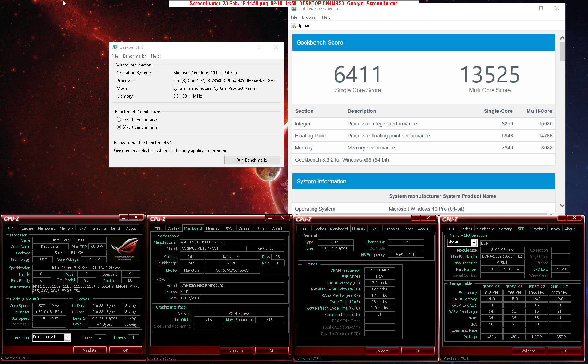The height and width of the screenshot is (364, 588).
Task: Open File menu in Geekbench 3 window
Action: tap(115, 56)
